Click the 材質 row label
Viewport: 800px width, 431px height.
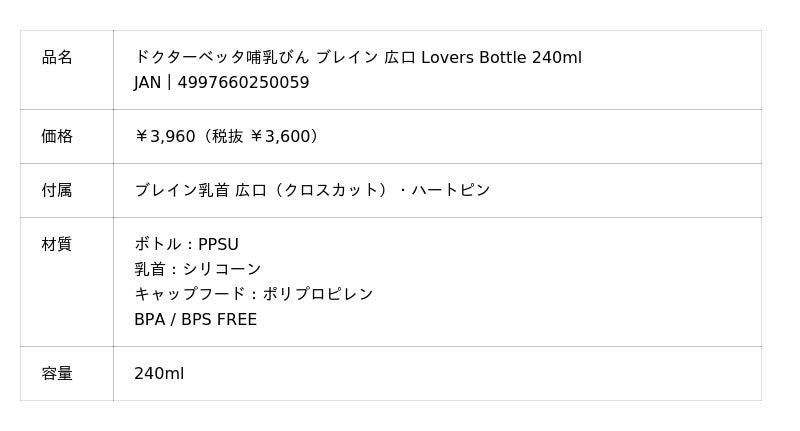tap(57, 244)
